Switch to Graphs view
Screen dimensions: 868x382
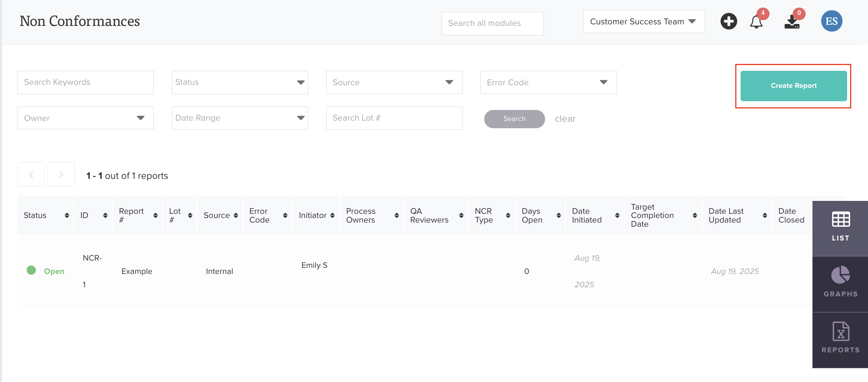(x=840, y=284)
